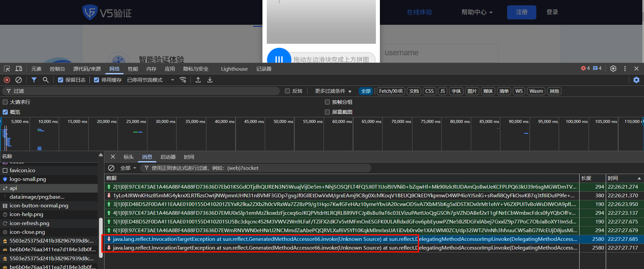
Task: Enable 按帧分组 checkbox
Action: [x=327, y=102]
